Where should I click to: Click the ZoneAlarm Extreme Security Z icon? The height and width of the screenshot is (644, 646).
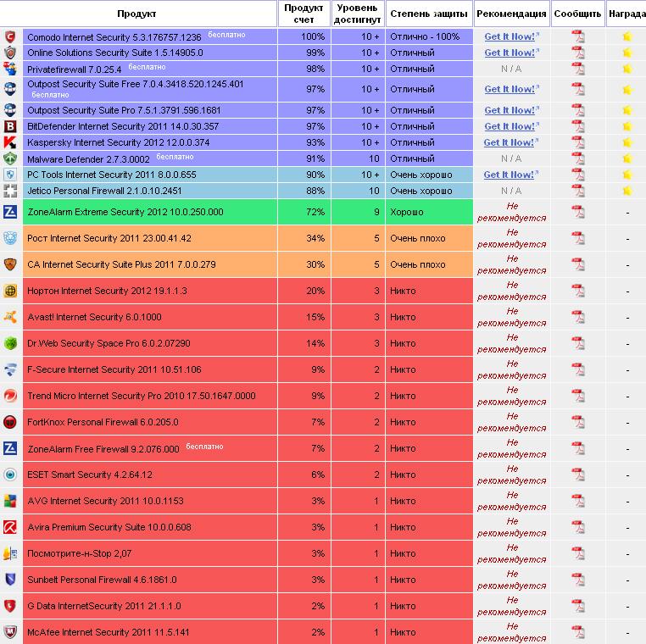[x=10, y=212]
